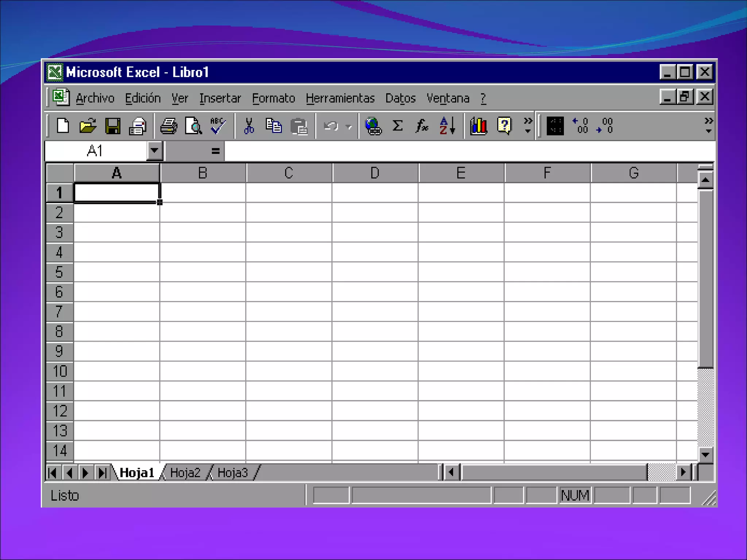Screen dimensions: 747x560
Task: Click the Print icon
Action: (x=169, y=126)
